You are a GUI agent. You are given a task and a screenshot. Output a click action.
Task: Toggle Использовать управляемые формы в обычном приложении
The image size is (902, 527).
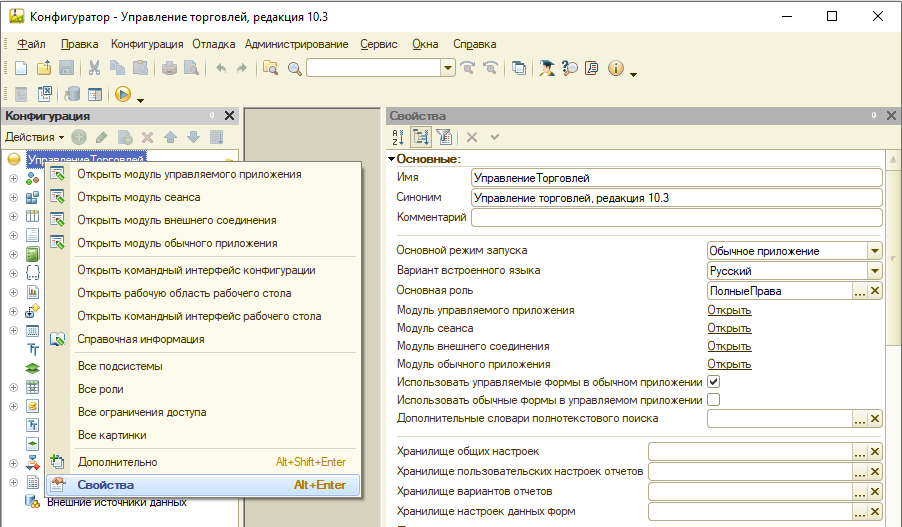tap(713, 381)
